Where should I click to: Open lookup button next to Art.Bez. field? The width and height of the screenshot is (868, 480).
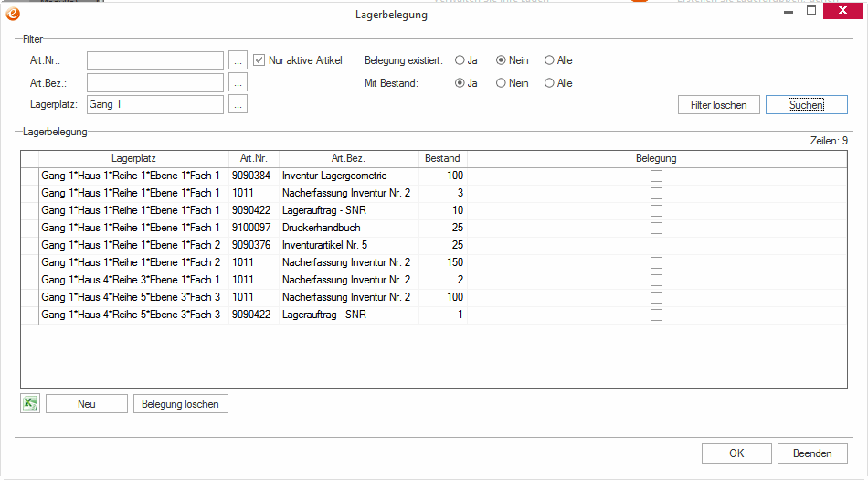238,82
